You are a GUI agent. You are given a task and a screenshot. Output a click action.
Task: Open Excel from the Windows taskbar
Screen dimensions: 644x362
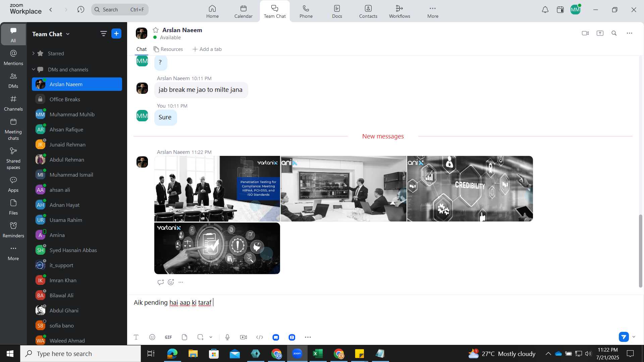(318, 354)
